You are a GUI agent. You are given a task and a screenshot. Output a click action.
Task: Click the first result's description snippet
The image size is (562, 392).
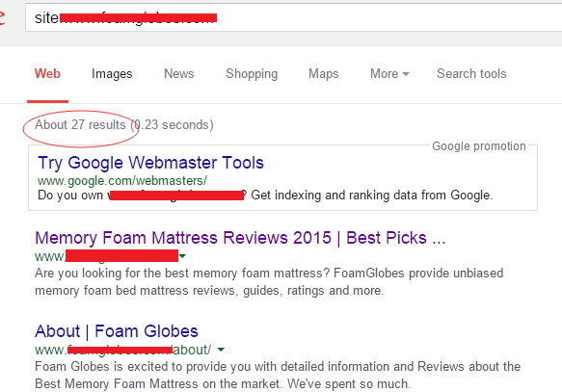(x=269, y=282)
